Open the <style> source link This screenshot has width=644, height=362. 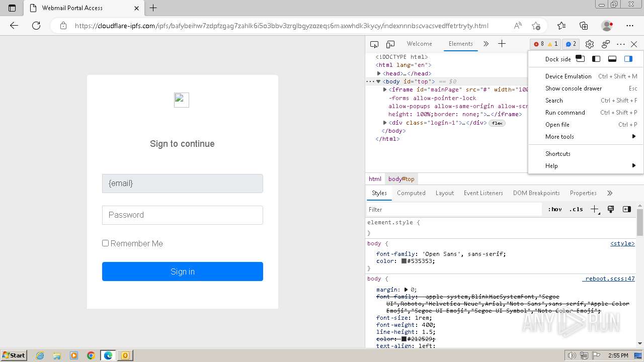622,244
